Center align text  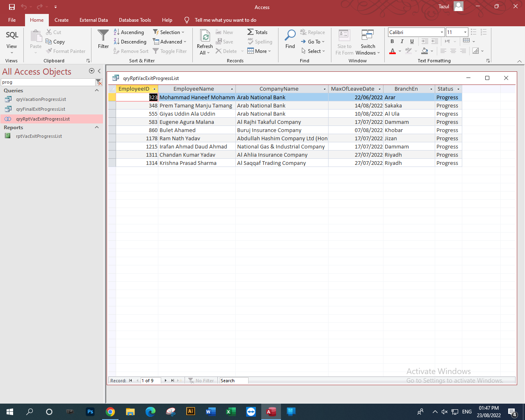(453, 51)
